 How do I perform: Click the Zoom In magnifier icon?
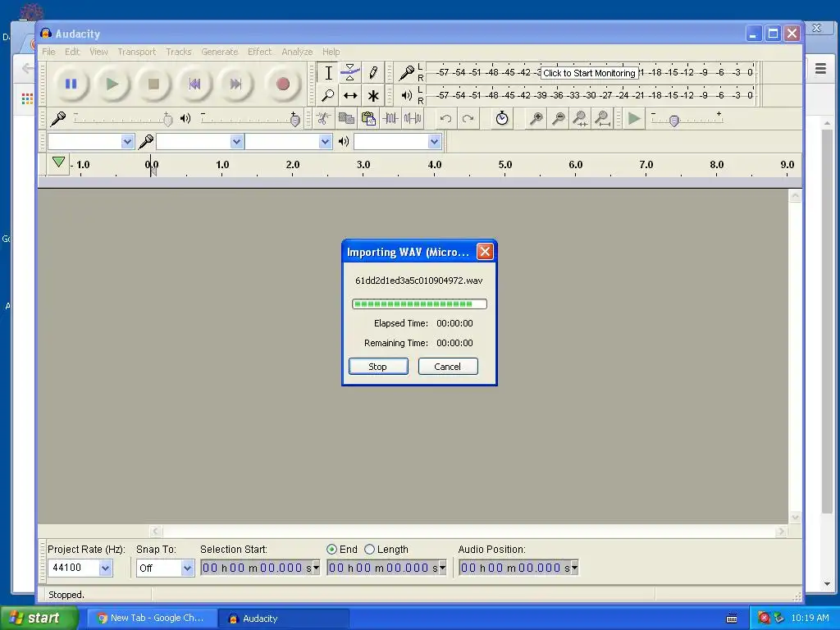[x=536, y=118]
